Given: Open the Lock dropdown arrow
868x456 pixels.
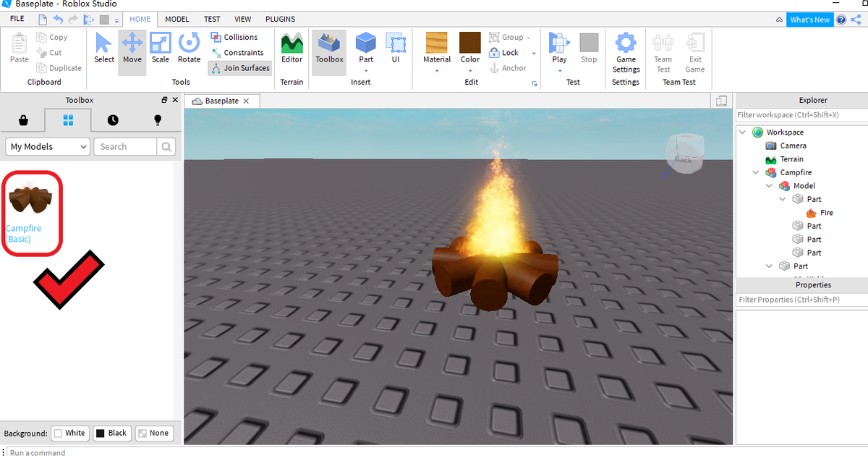Looking at the screenshot, I should pos(534,53).
